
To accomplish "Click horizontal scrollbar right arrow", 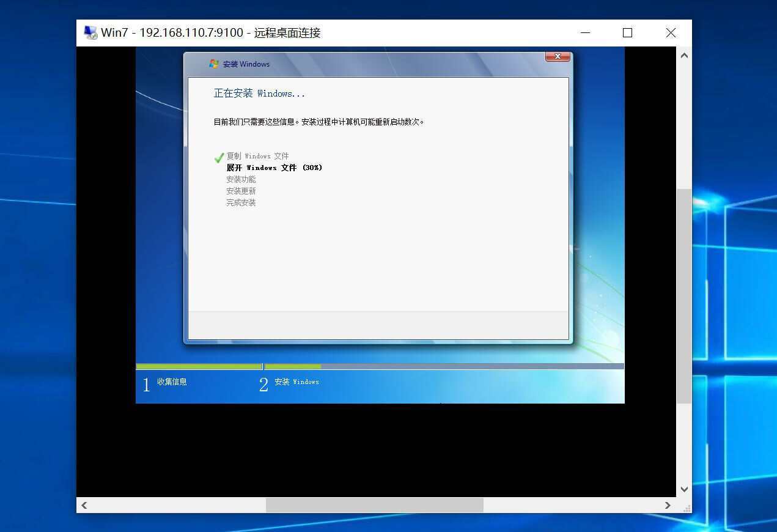I will pos(668,505).
